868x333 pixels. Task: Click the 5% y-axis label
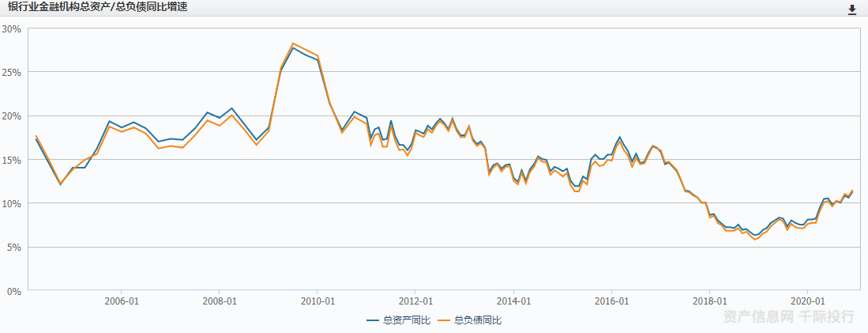click(14, 247)
